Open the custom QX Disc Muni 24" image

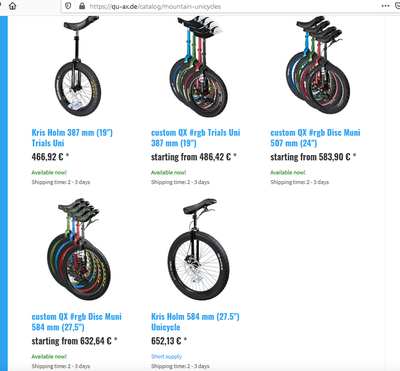click(x=317, y=65)
